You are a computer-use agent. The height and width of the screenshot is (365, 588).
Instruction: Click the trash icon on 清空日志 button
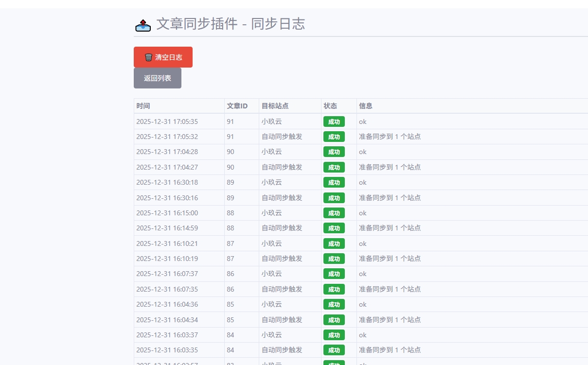(149, 57)
